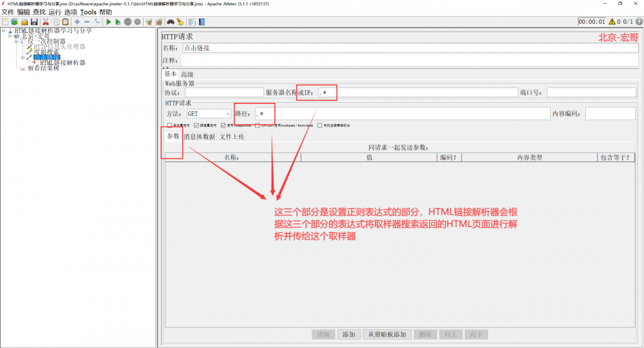Click the test plan flask icon in tree
Viewport: 644px width, 348px height.
pos(10,31)
